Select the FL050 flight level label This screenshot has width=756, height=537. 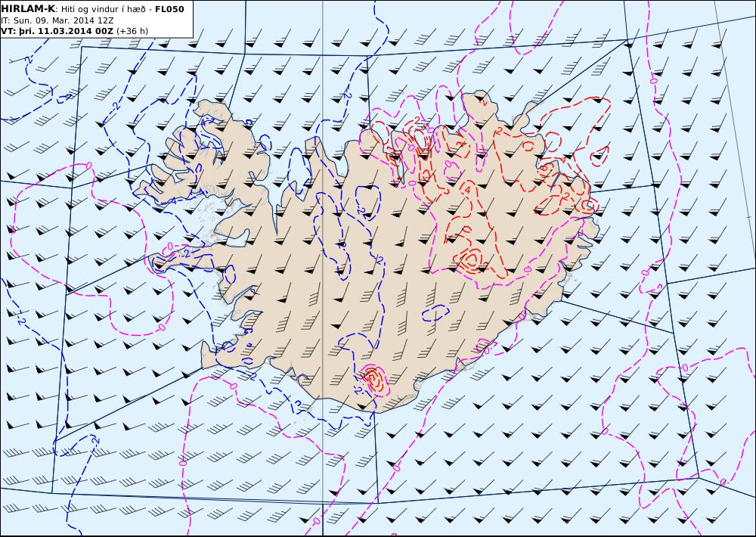coord(169,9)
